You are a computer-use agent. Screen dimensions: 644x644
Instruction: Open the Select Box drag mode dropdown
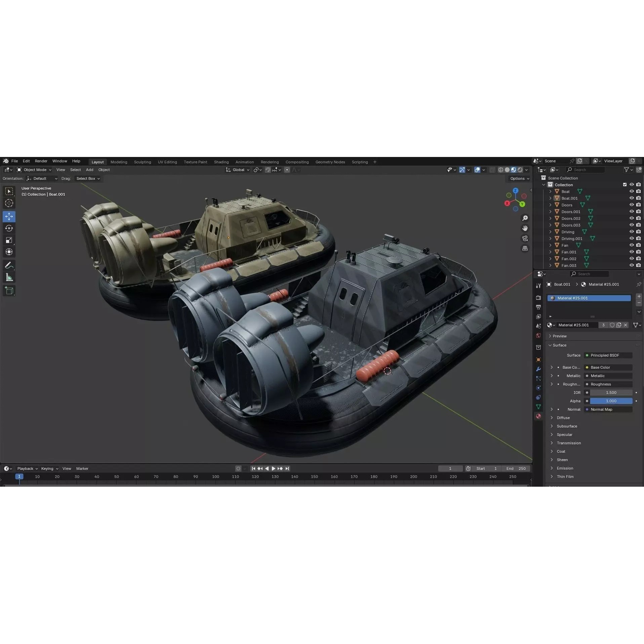click(x=87, y=178)
